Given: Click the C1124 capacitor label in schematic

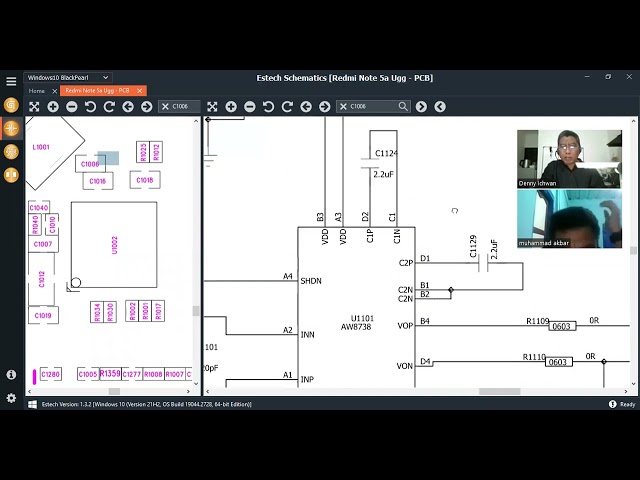Looking at the screenshot, I should 386,153.
